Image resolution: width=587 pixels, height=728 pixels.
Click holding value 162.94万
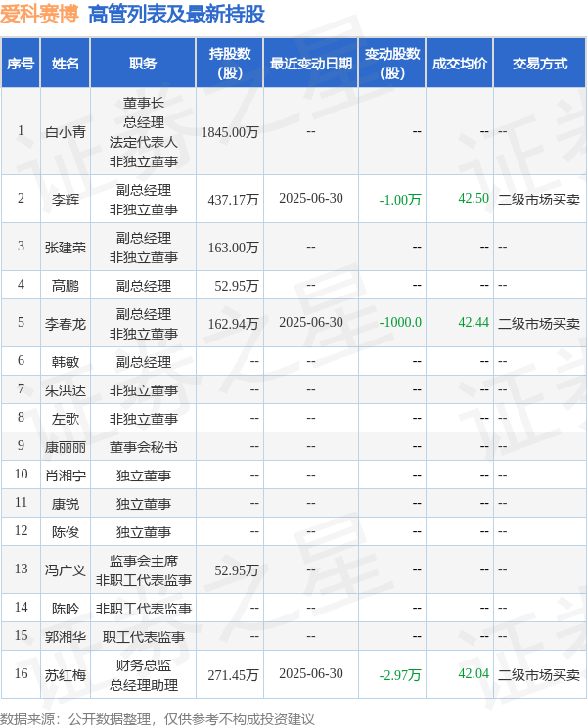coord(233,324)
